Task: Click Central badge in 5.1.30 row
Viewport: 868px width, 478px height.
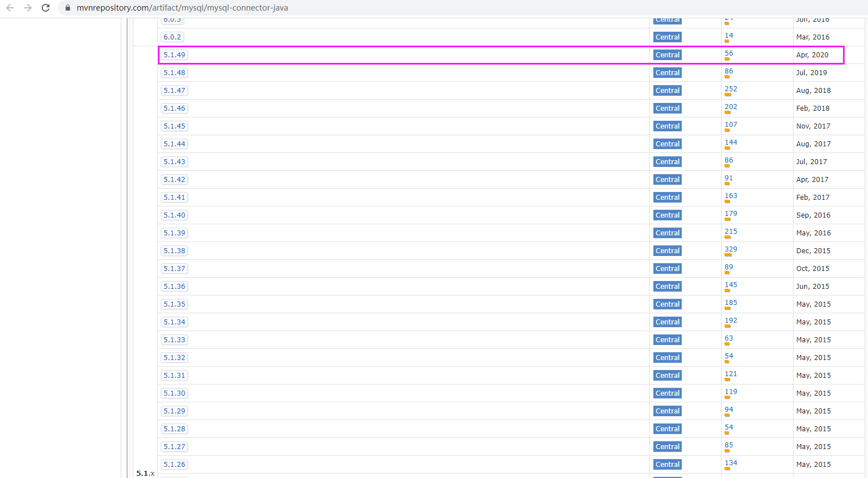Action: click(x=667, y=393)
